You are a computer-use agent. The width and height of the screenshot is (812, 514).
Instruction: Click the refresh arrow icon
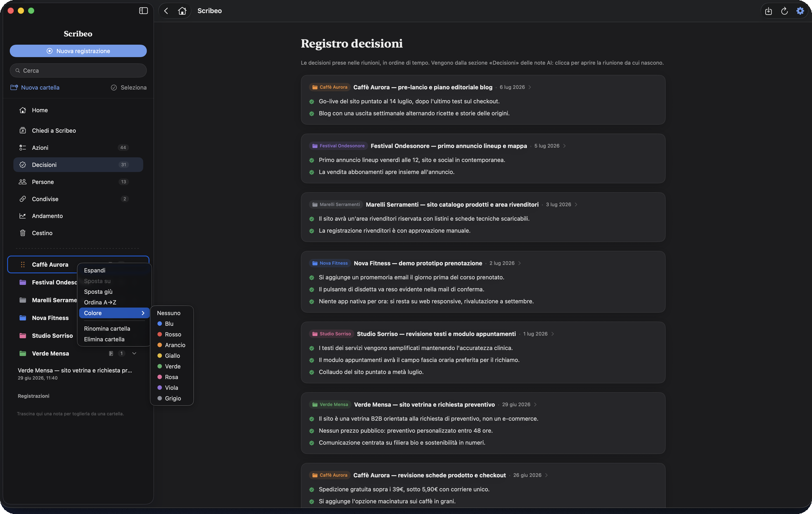coord(784,11)
